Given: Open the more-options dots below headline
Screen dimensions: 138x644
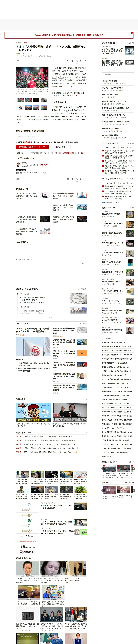Looking at the screenshot, I should tap(85, 61).
